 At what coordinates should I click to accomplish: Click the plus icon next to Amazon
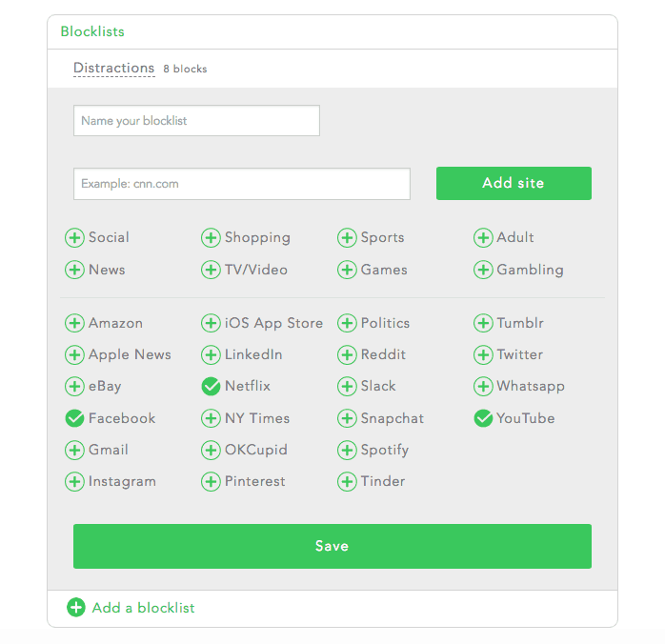74,323
